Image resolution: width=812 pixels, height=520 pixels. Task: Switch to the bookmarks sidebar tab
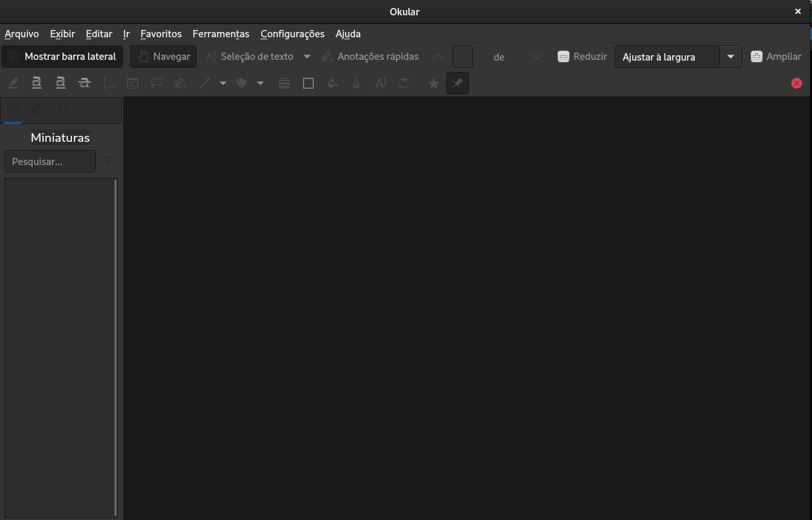point(63,110)
